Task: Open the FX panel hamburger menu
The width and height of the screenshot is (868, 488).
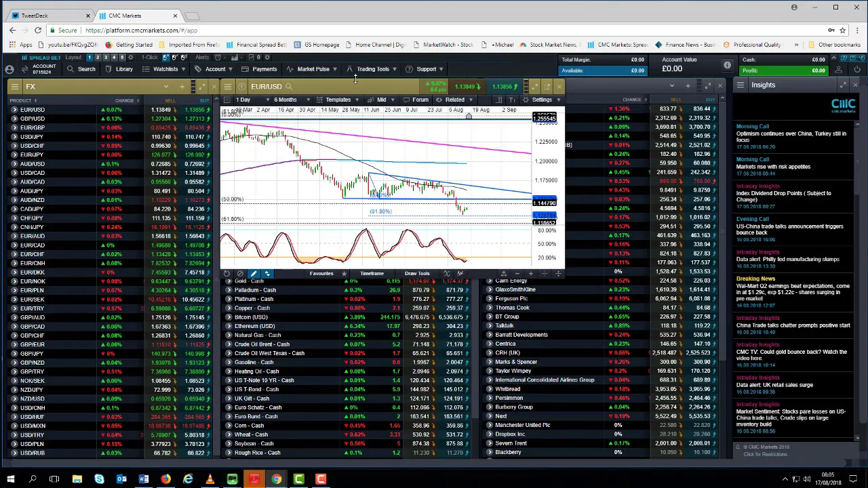Action: point(14,86)
